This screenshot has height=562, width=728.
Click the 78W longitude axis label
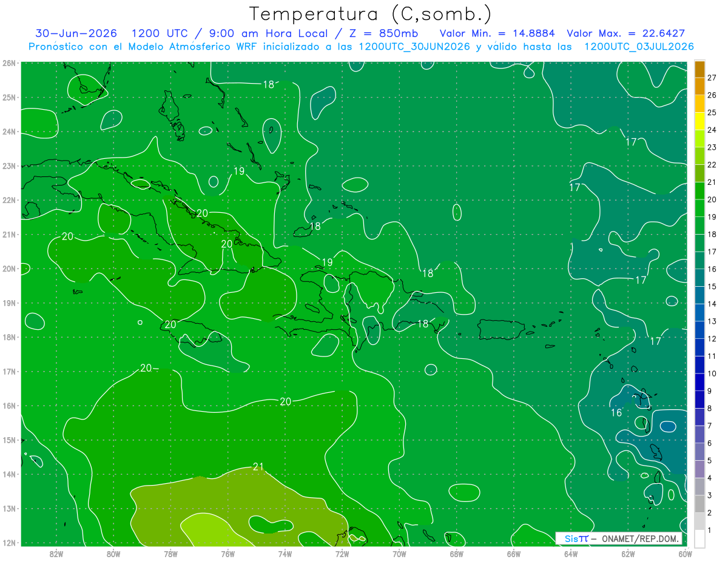[x=170, y=554]
